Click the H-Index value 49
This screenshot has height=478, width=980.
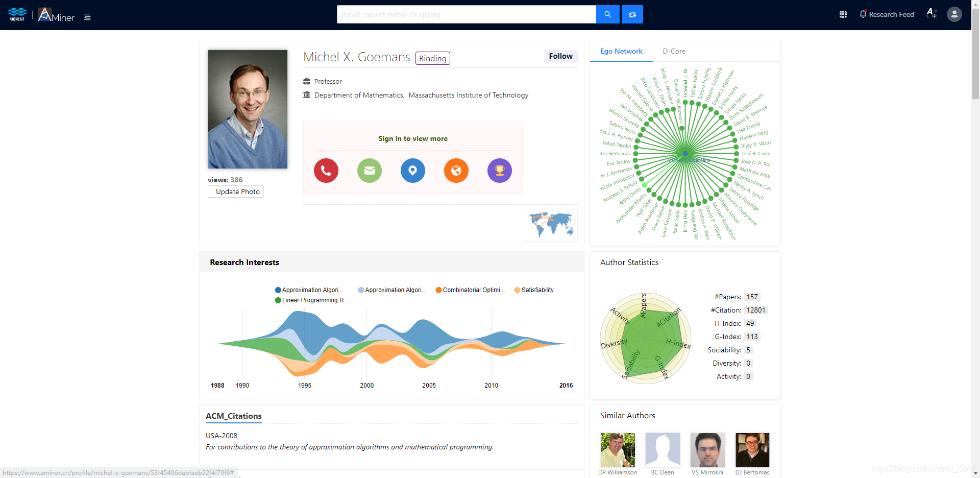(x=750, y=323)
